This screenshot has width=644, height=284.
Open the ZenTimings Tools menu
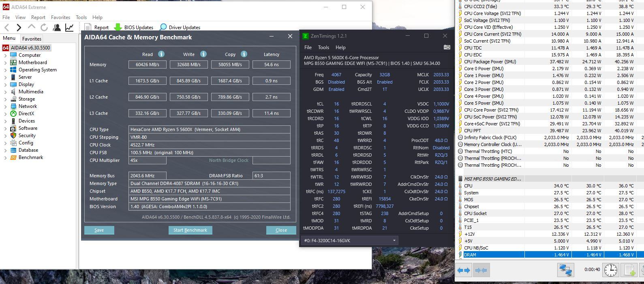click(x=323, y=47)
